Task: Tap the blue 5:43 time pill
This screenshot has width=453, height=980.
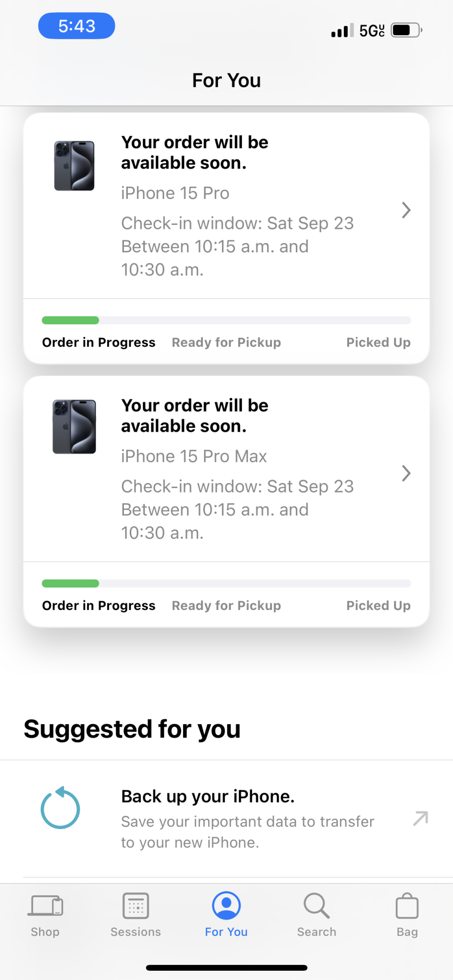Action: point(77,26)
